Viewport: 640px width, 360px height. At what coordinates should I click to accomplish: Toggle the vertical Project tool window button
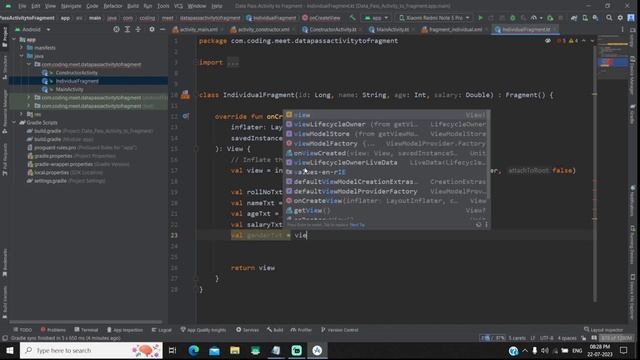coord(4,37)
